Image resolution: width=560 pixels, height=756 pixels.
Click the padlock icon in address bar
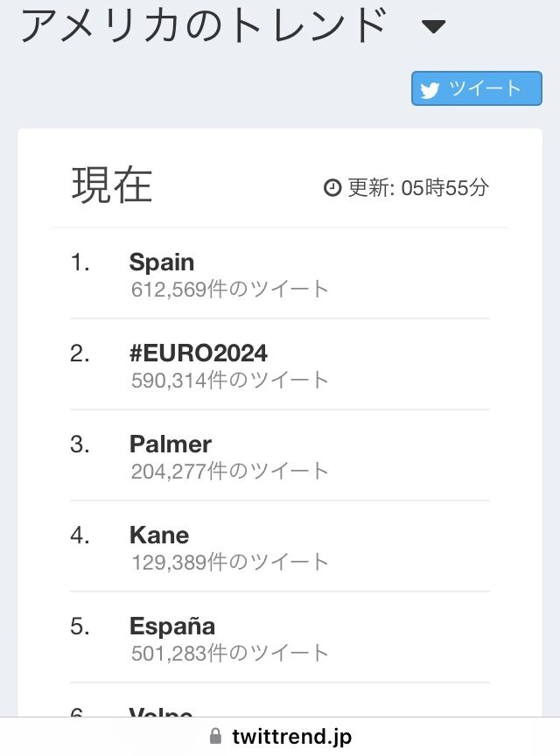(216, 737)
